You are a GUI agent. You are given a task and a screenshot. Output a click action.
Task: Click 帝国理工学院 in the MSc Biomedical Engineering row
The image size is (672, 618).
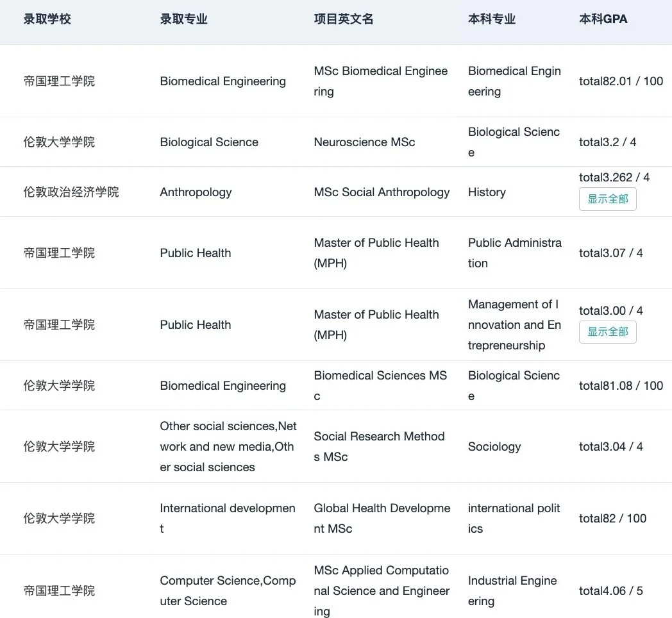tap(59, 81)
